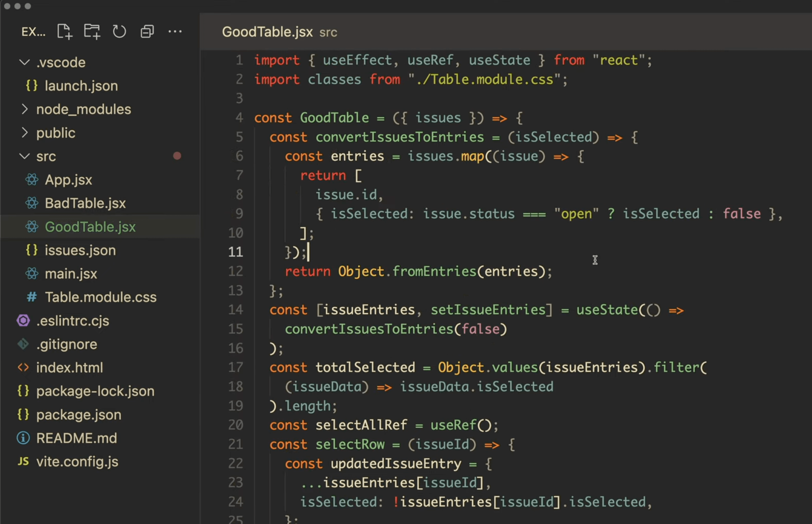812x524 pixels.
Task: Open the App.jsx React file
Action: click(x=68, y=180)
